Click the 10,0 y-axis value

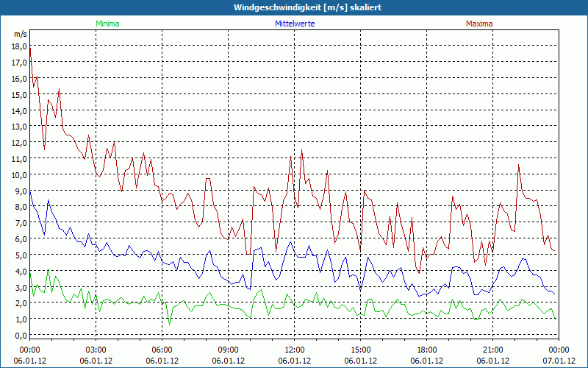pos(20,175)
